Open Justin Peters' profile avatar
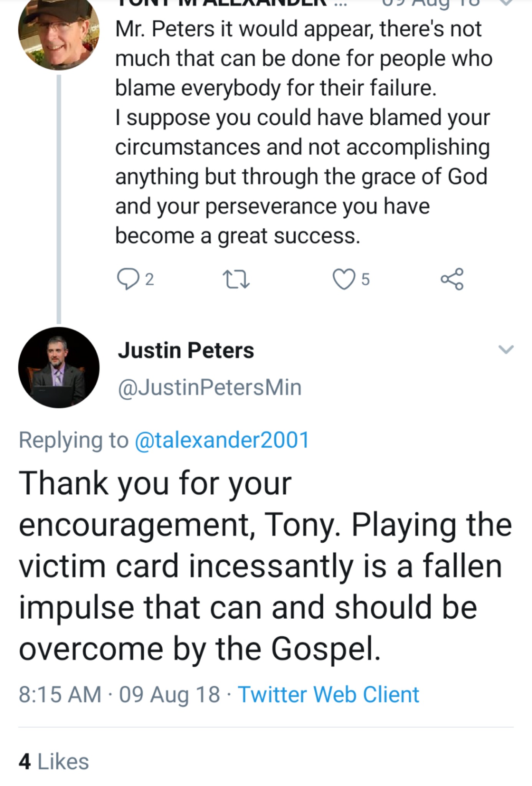This screenshot has width=532, height=786. tap(59, 367)
